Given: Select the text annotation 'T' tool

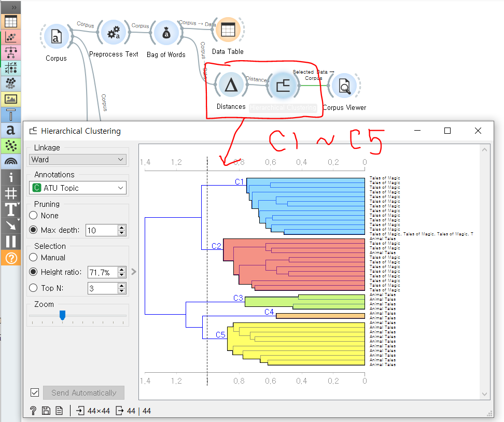Looking at the screenshot, I should click(x=10, y=209).
